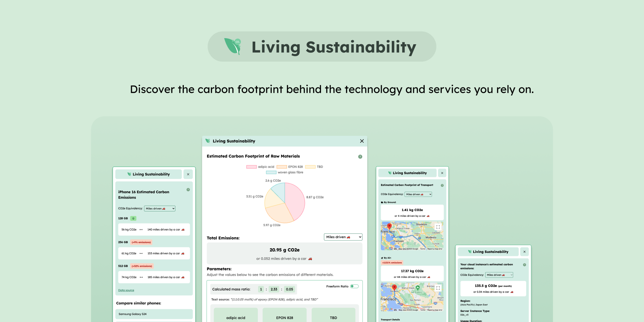Image resolution: width=644 pixels, height=322 pixels.
Task: Toggle TBD legend swatch
Action: (310, 167)
